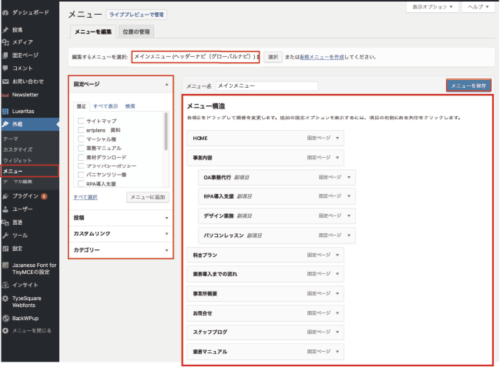Open the Plugins (プラグイン) plug icon
Viewport: 500px width, 371px height.
point(5,196)
